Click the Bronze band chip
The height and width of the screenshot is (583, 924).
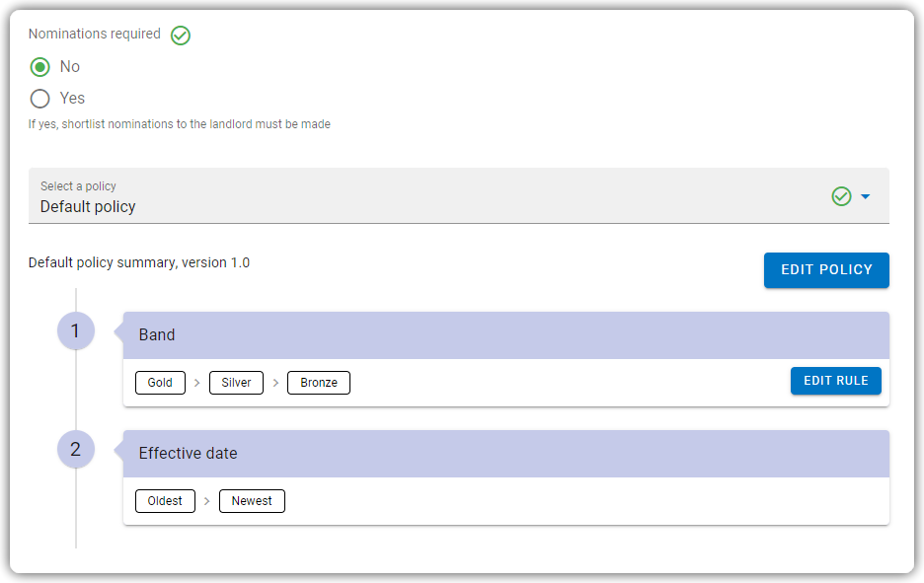tap(319, 383)
